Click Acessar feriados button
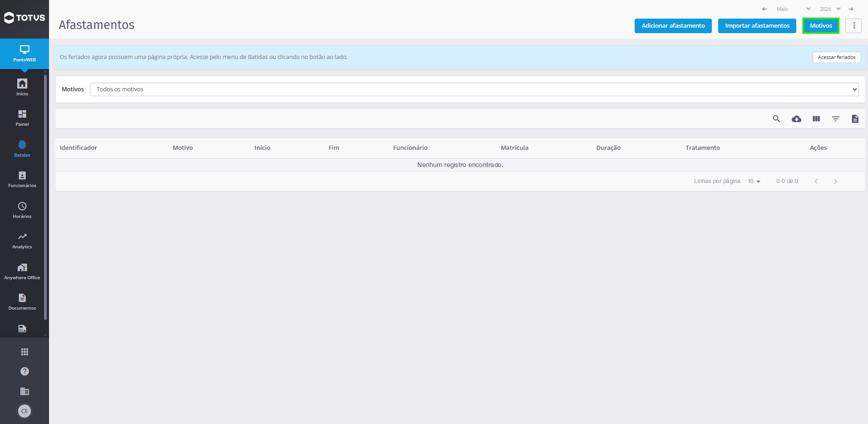Image resolution: width=868 pixels, height=424 pixels. [x=837, y=57]
